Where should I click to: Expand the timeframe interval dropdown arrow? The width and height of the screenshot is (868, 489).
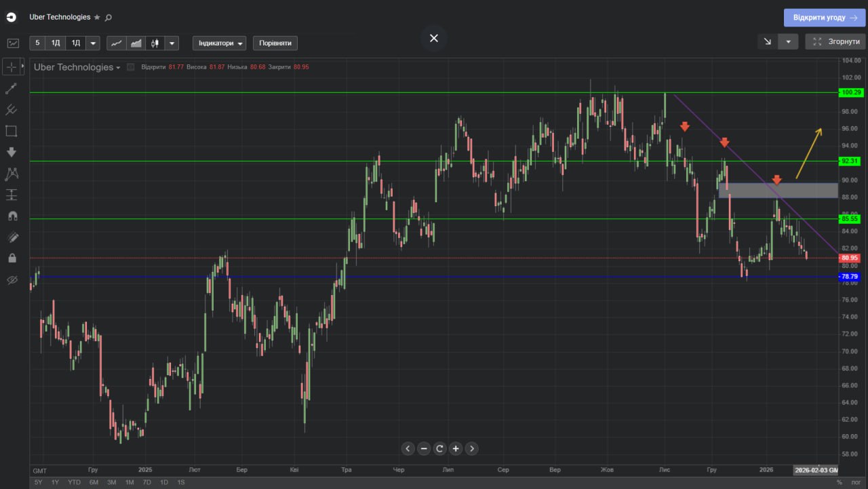93,43
